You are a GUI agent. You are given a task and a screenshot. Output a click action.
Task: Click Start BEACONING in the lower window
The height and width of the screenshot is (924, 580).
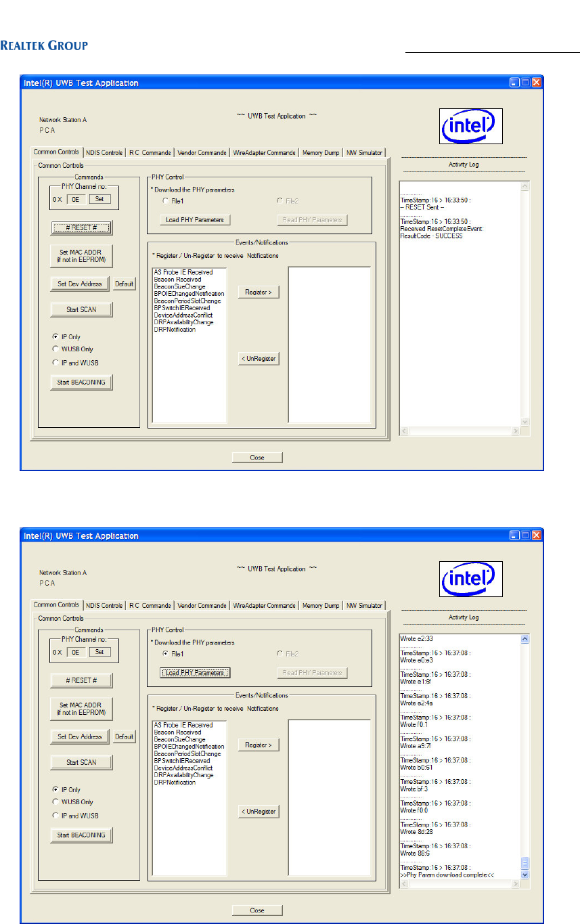point(81,835)
